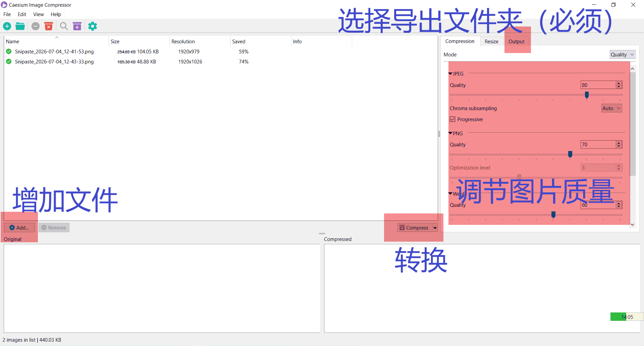Viewport: 644px width, 346px height.
Task: Click the JPEG quality slider handle
Action: click(587, 95)
